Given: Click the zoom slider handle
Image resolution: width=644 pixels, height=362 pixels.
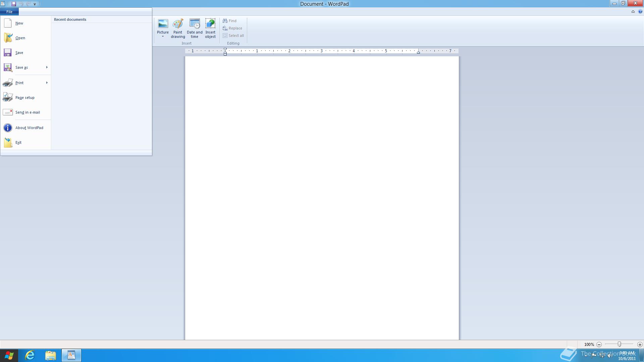Looking at the screenshot, I should (619, 345).
